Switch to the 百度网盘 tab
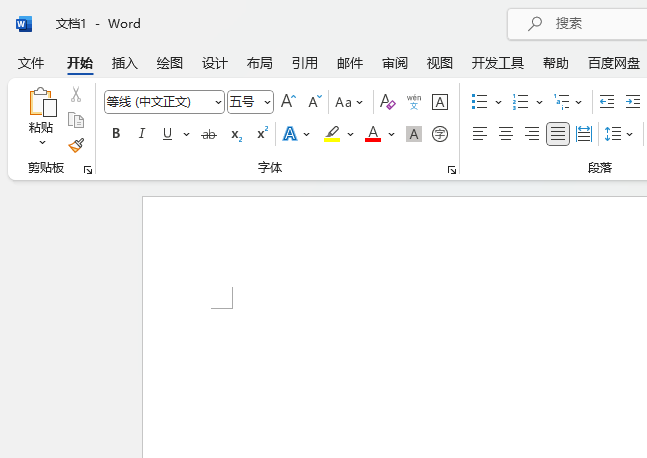 pyautogui.click(x=614, y=63)
